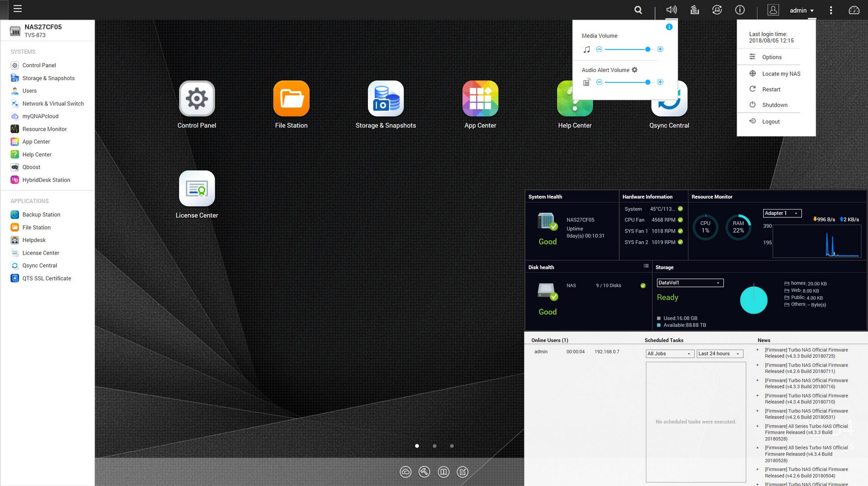Click myQNAPcloud icon in bottom dock
Screen dimensions: 868x486
click(x=406, y=472)
